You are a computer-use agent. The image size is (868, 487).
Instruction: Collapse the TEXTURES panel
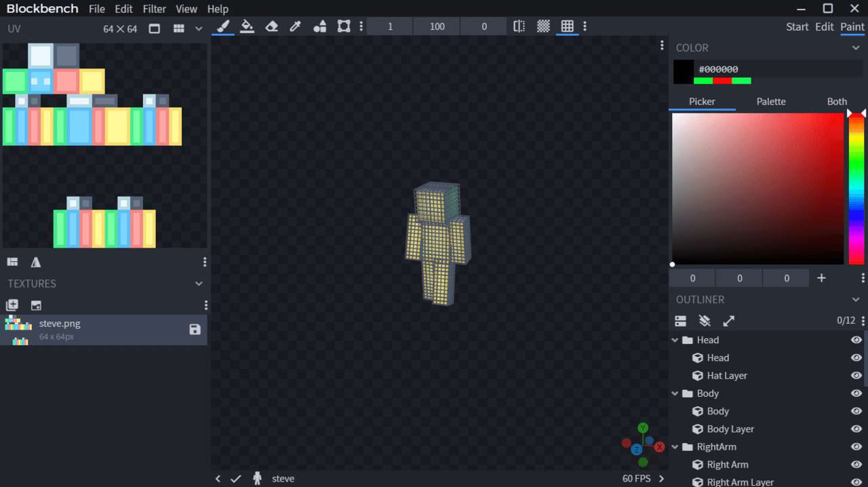pyautogui.click(x=199, y=284)
